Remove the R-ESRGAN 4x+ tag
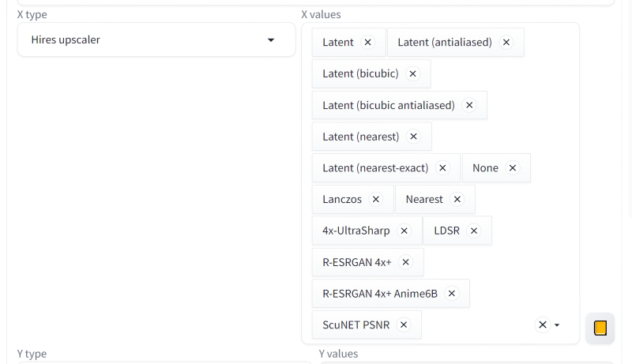Image resolution: width=632 pixels, height=364 pixels. [x=406, y=262]
